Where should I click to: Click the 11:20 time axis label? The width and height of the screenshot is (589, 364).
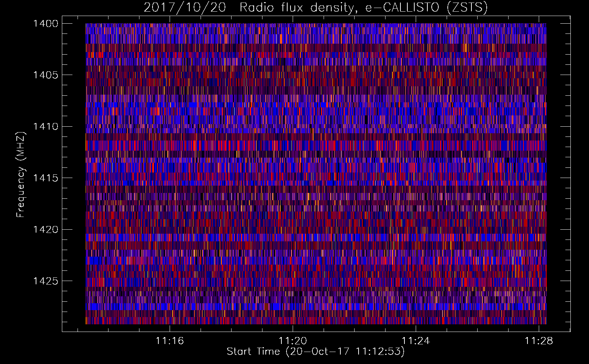pyautogui.click(x=293, y=341)
